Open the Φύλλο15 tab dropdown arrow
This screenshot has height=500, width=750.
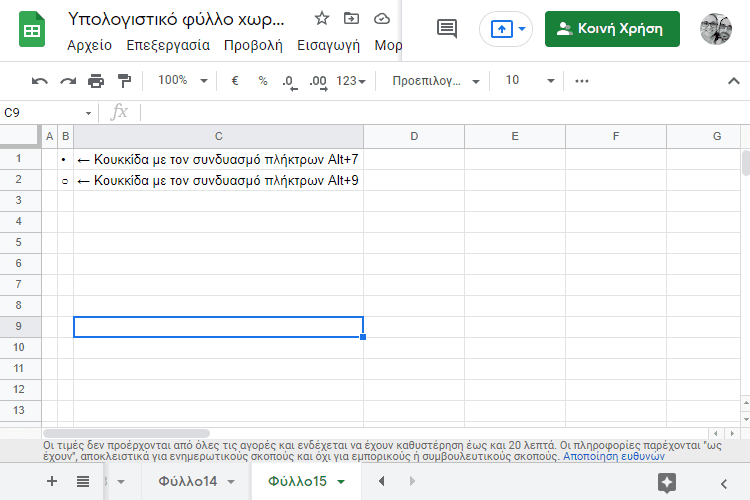(x=341, y=482)
